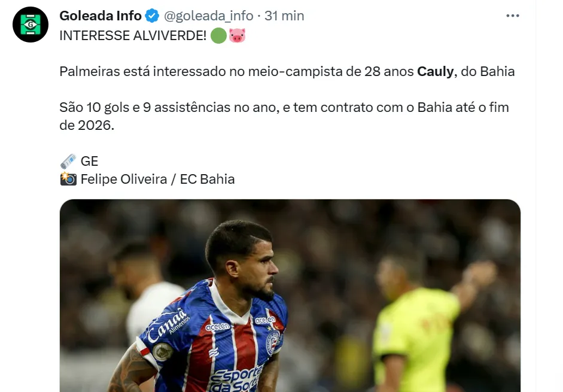The image size is (563, 392).
Task: Click the green circle emoji
Action: pyautogui.click(x=218, y=36)
